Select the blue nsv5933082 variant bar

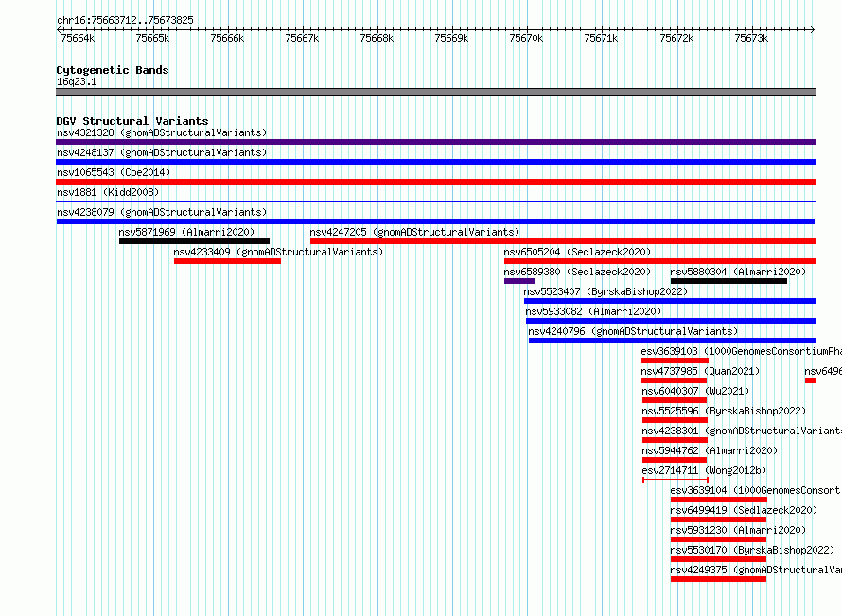(671, 321)
